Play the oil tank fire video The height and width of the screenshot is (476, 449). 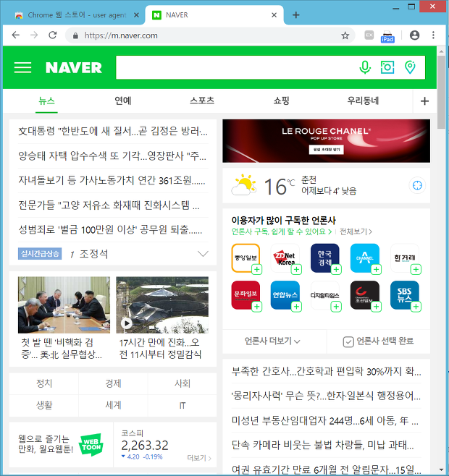[127, 323]
